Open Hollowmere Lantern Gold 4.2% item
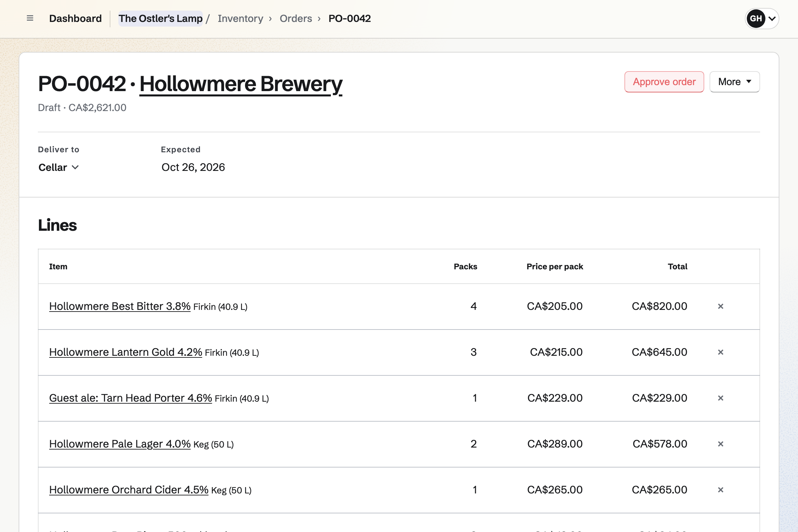 (x=126, y=352)
